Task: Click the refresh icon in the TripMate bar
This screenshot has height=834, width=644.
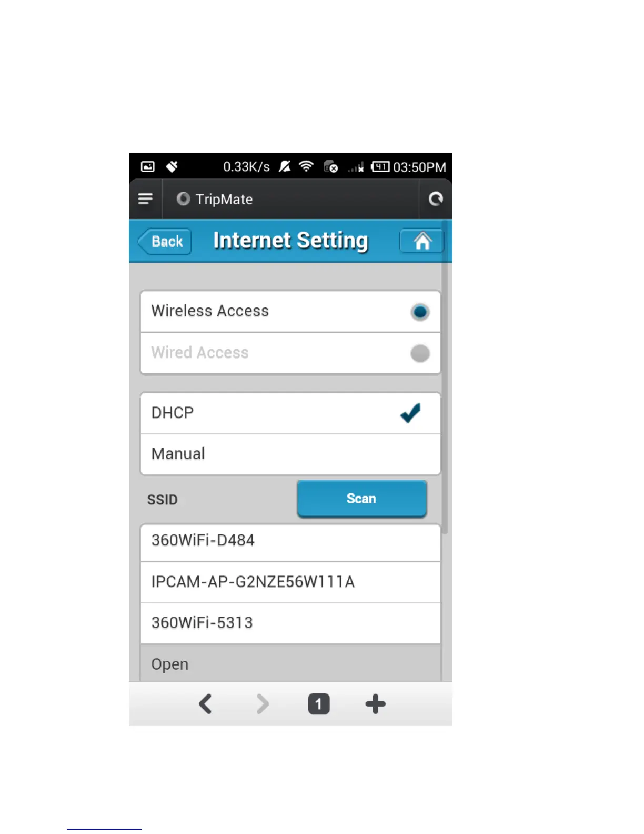Action: pyautogui.click(x=436, y=199)
